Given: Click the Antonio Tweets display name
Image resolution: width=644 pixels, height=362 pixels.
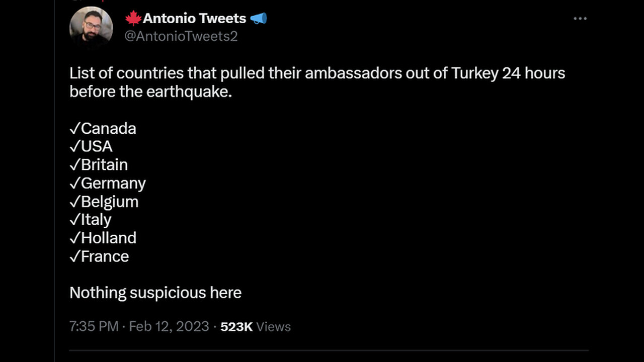Looking at the screenshot, I should 194,19.
